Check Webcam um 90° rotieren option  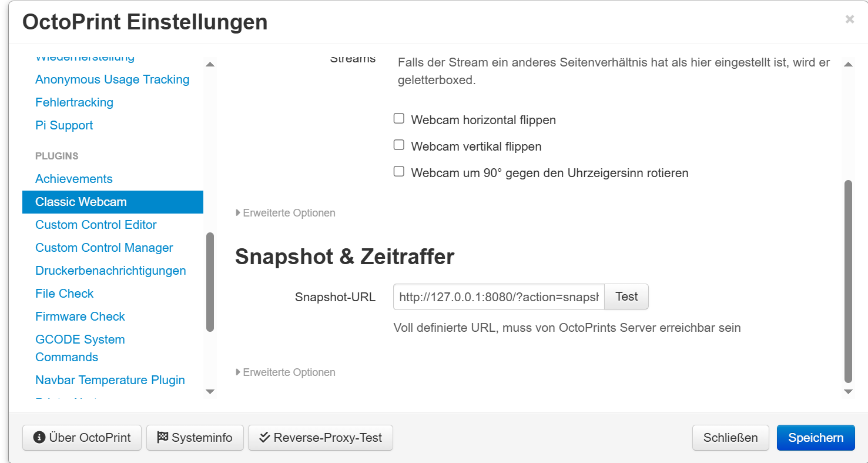pyautogui.click(x=399, y=172)
